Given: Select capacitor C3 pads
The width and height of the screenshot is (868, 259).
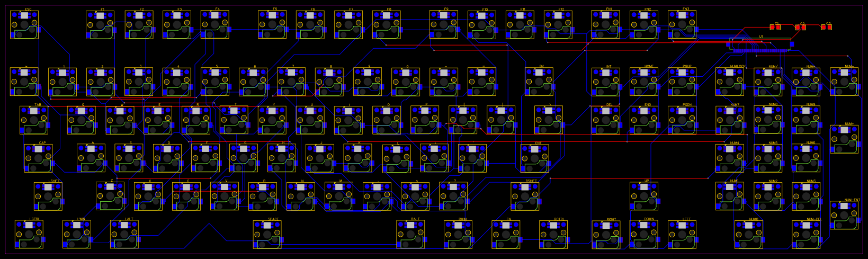Looking at the screenshot, I should [x=826, y=26].
